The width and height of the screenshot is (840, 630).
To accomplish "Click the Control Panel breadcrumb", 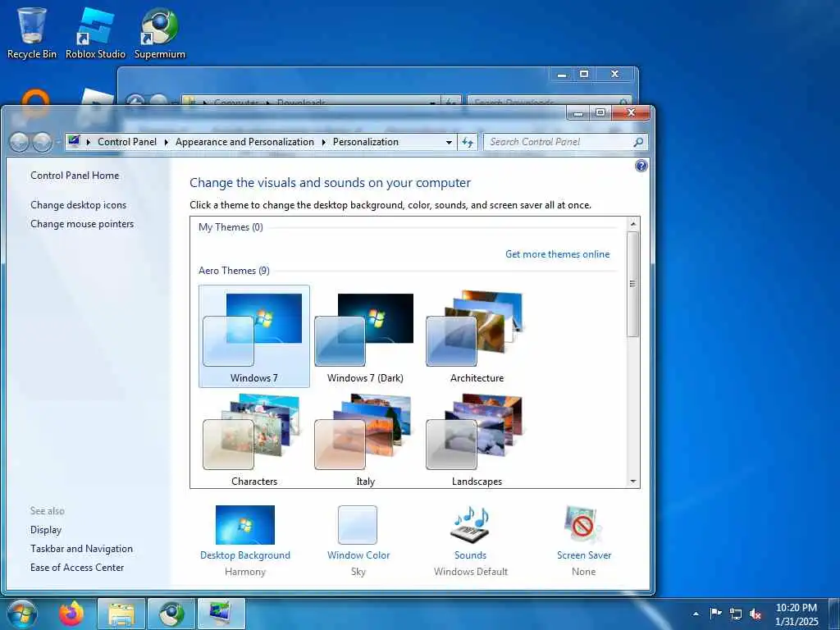I will (x=127, y=142).
